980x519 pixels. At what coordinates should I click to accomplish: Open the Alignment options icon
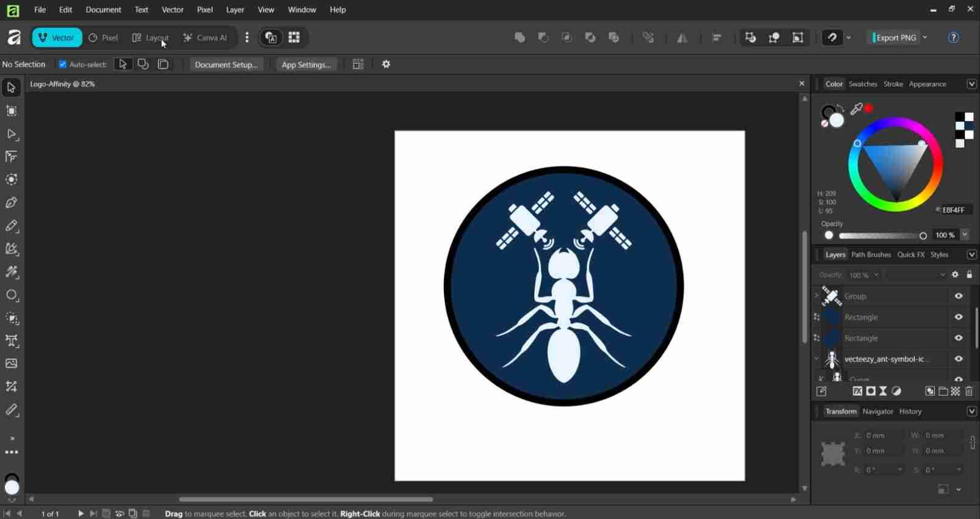click(x=717, y=38)
